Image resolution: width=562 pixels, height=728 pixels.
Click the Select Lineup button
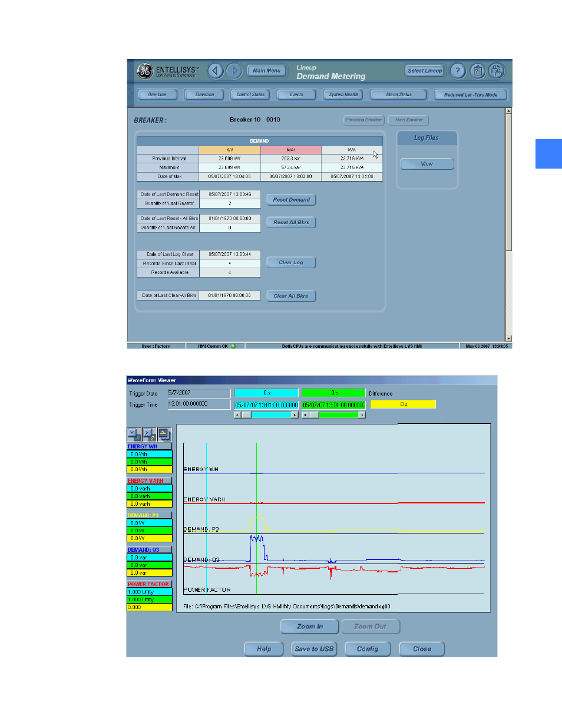click(425, 71)
